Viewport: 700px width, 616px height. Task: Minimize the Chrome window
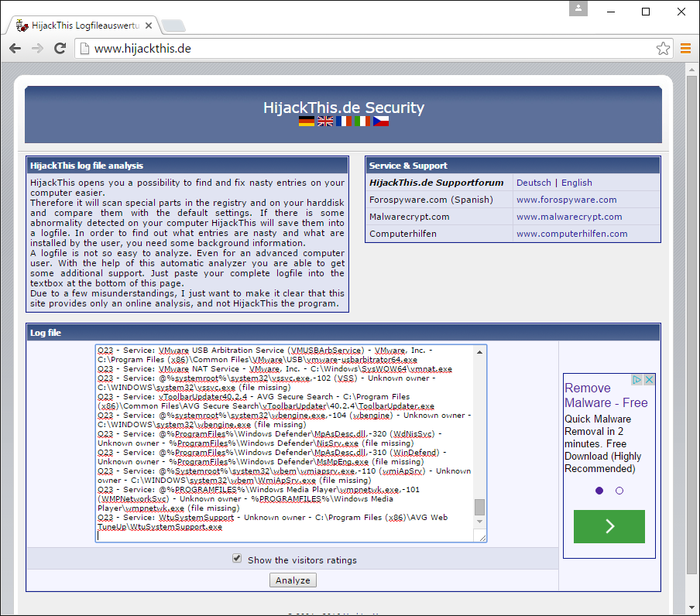pyautogui.click(x=611, y=12)
